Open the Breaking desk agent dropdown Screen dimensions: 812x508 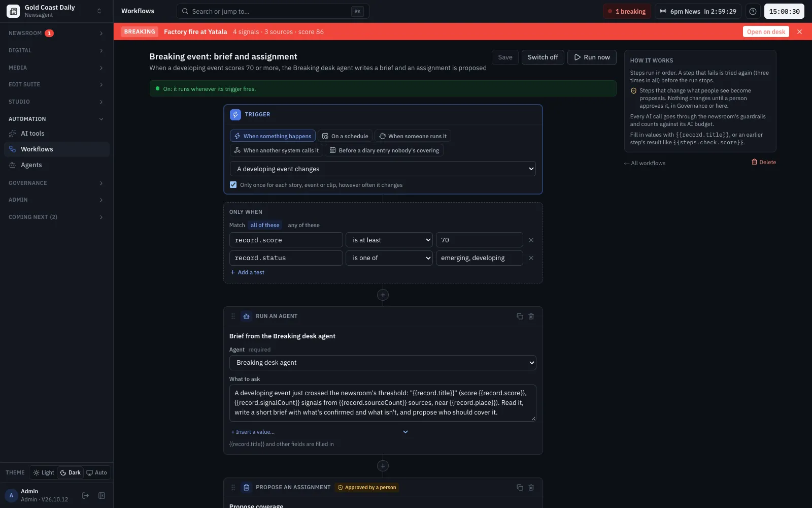(x=383, y=363)
